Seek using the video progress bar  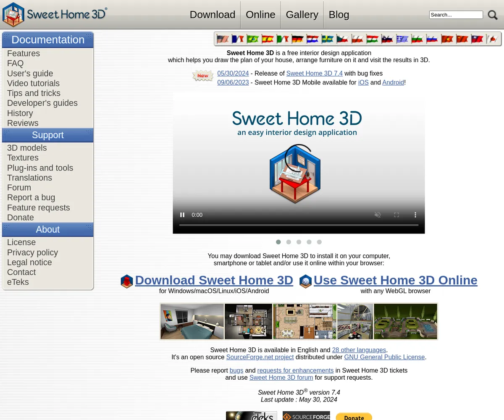pyautogui.click(x=299, y=226)
